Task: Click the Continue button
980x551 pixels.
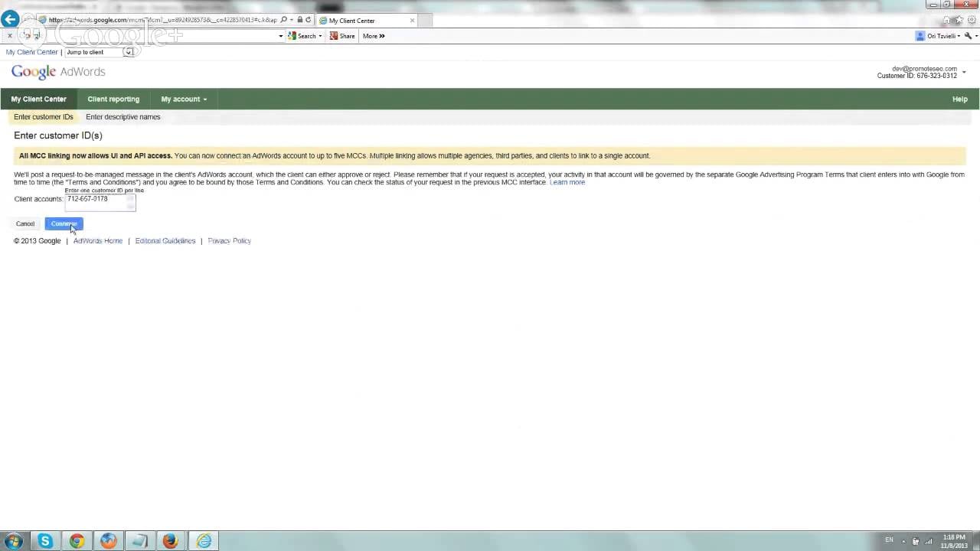Action: click(63, 223)
